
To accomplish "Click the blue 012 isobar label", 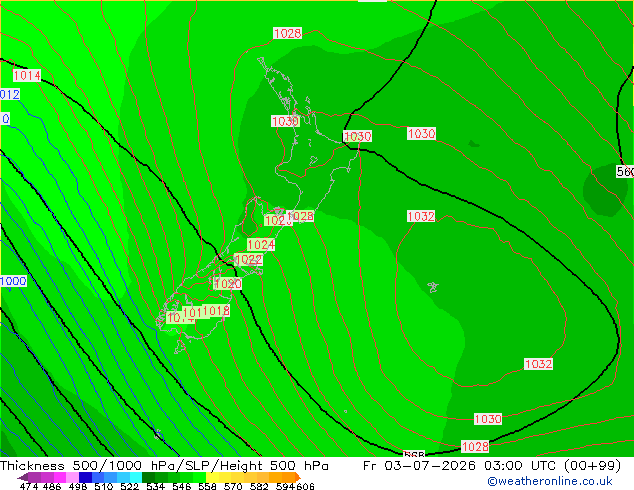I will pos(10,95).
